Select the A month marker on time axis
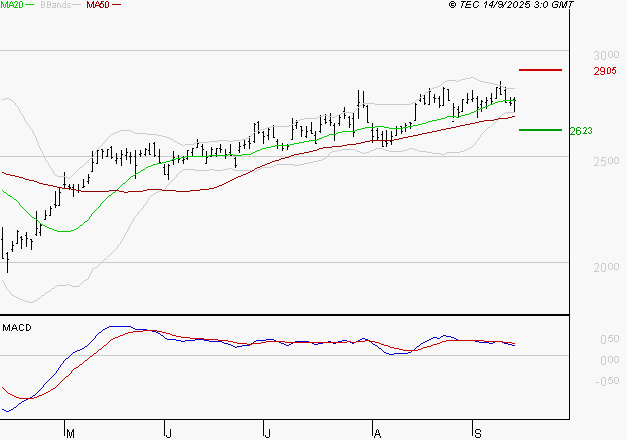Viewport: 627px width, 440px height. tap(377, 432)
